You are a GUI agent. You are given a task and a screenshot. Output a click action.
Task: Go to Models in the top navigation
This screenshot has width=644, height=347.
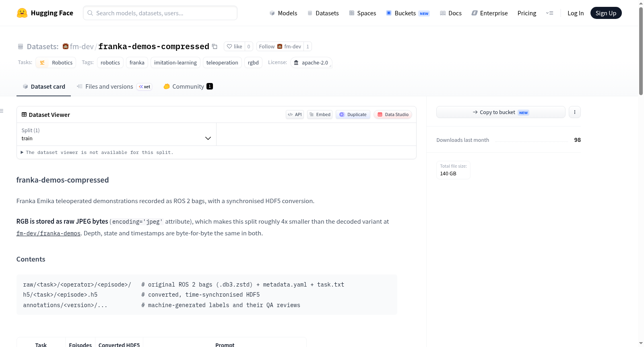(283, 13)
